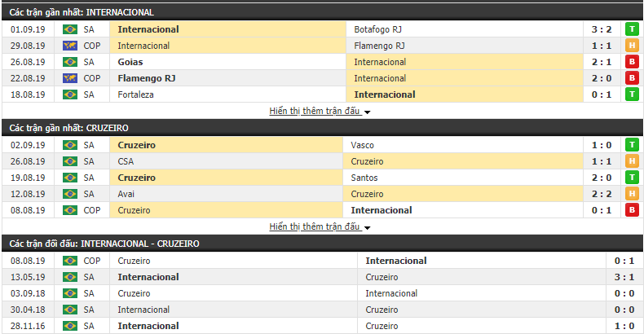Open Goias team link
Viewport: 644px width, 334px height.
[130, 62]
